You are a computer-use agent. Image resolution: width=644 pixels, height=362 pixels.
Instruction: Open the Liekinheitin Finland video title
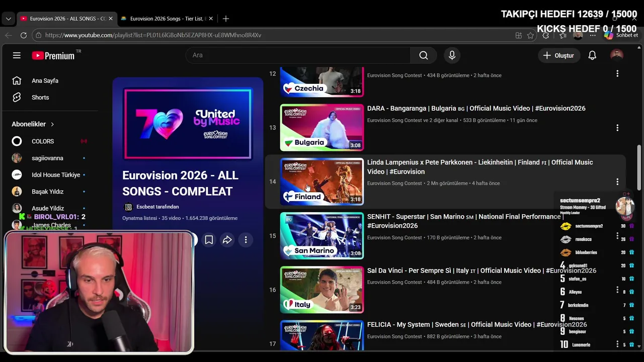click(x=480, y=167)
